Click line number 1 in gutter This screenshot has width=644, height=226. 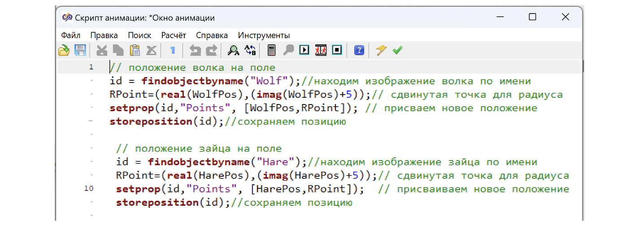(91, 67)
